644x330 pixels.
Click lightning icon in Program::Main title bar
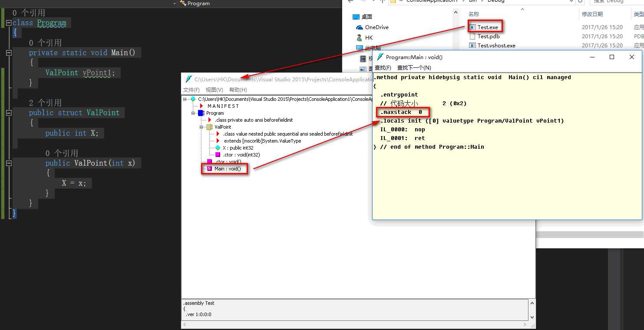(380, 57)
